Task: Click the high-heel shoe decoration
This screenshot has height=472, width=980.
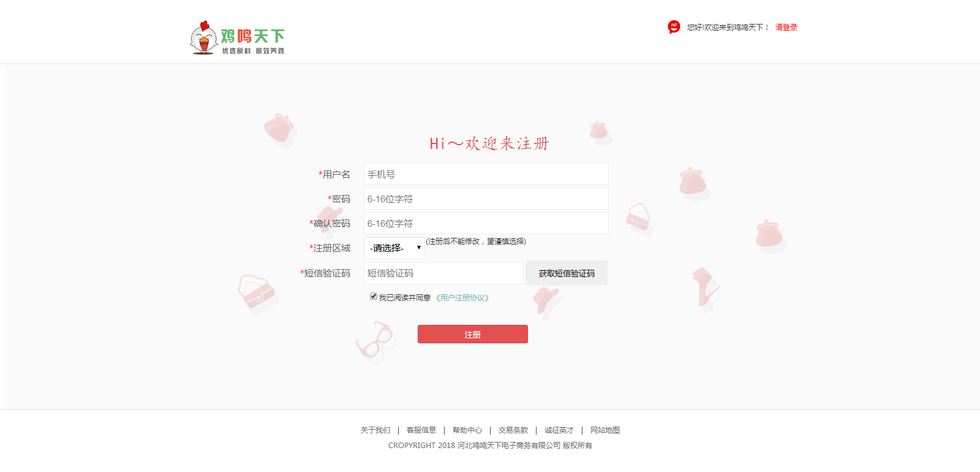Action: tap(706, 287)
